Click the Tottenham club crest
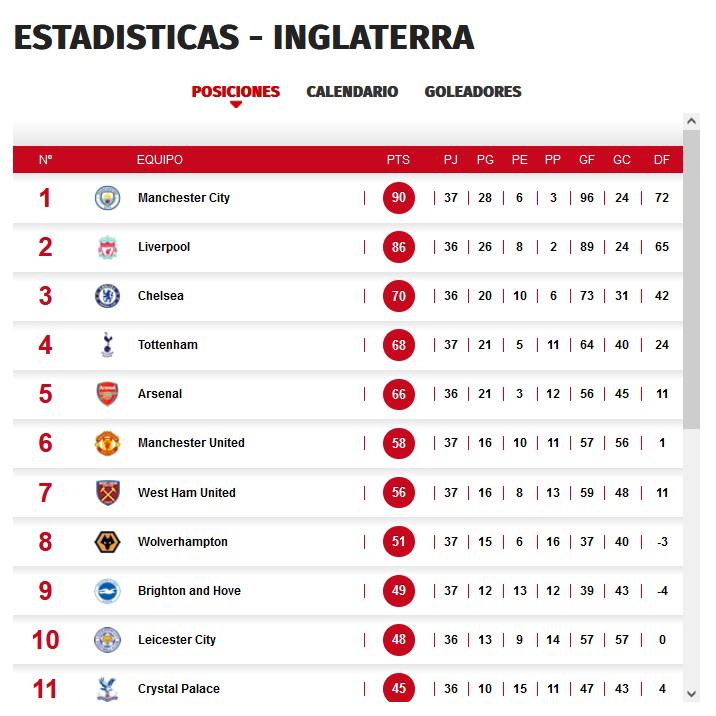Image resolution: width=716 pixels, height=716 pixels. 107,345
